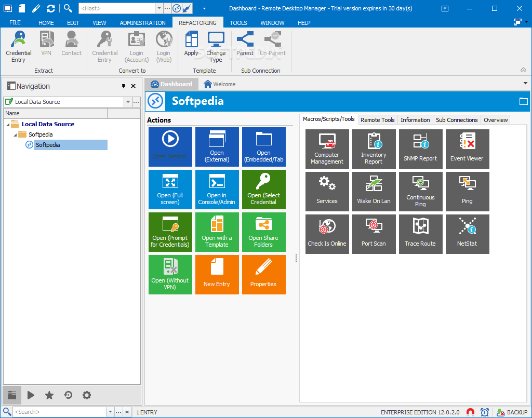Collapse the Local Data Source tree node
This screenshot has width=532, height=418.
tap(8, 125)
